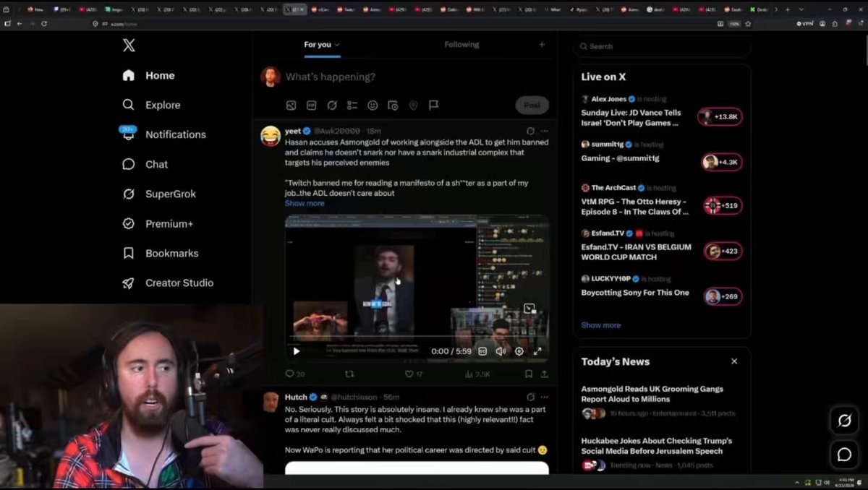Join Esfand.TV Iran vs Belgium live

[723, 252]
